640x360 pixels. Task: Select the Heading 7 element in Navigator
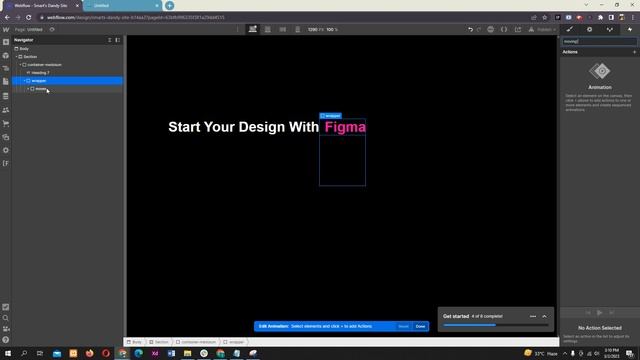pos(40,73)
